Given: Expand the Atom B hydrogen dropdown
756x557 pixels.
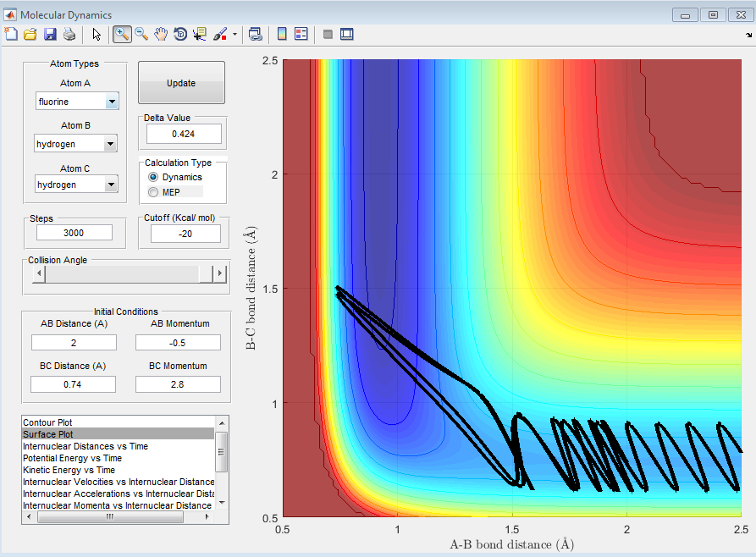Looking at the screenshot, I should 109,144.
